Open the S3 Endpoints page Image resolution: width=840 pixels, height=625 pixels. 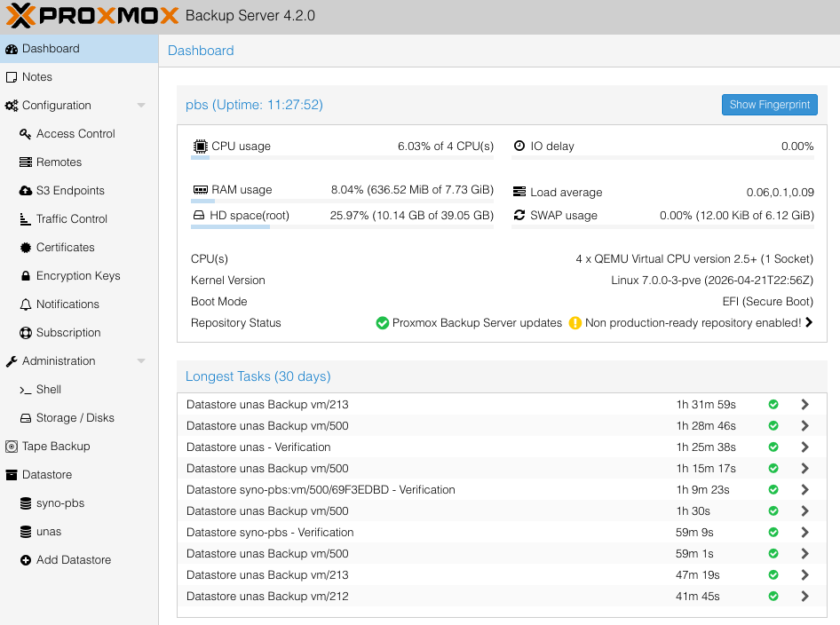point(79,191)
